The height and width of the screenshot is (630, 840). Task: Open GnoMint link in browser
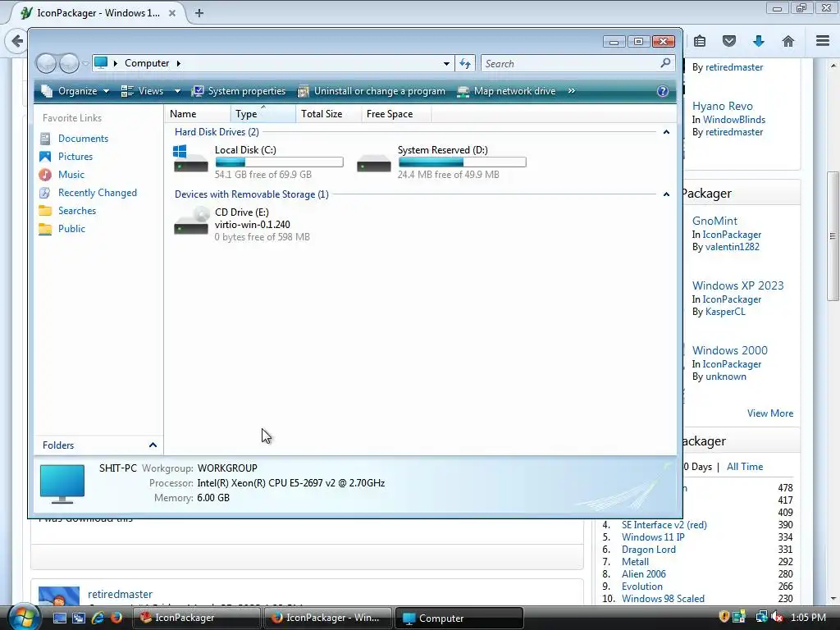coord(714,221)
